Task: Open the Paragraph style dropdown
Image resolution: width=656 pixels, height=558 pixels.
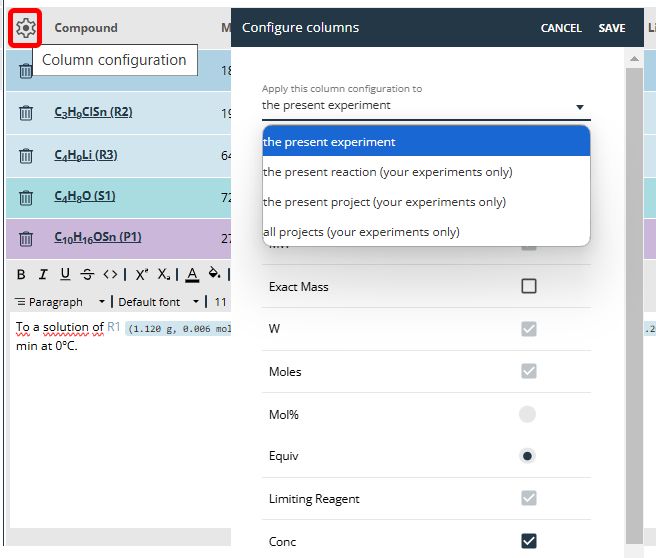Action: (59, 302)
